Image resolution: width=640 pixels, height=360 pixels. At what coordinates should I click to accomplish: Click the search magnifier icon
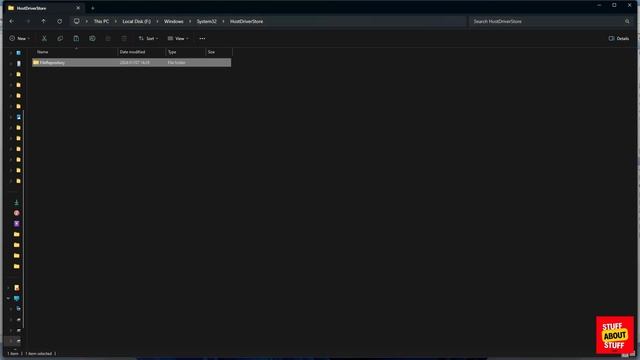[627, 21]
